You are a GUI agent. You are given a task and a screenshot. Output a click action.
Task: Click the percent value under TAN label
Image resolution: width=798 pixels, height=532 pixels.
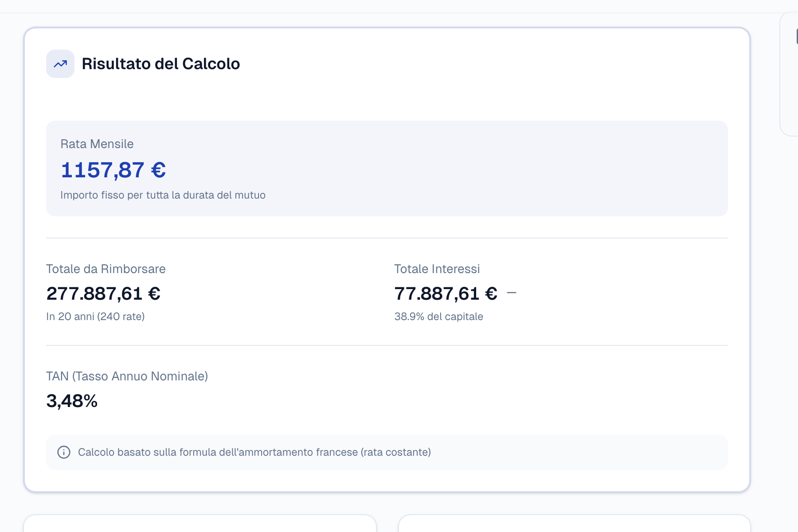[x=72, y=402]
